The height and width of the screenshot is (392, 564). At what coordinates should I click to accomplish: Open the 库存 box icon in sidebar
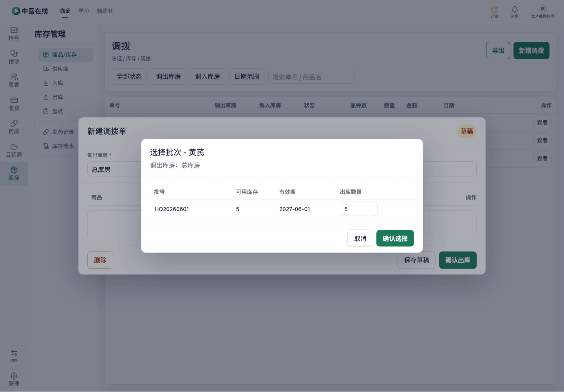pos(14,174)
